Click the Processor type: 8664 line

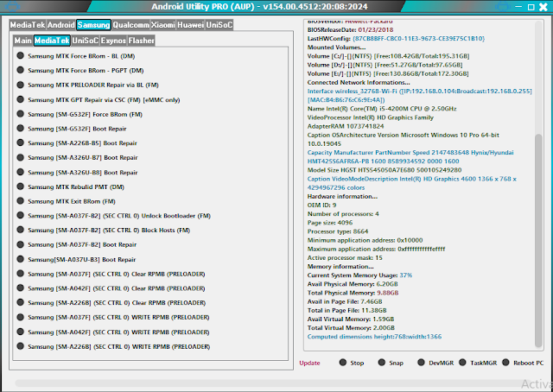click(338, 231)
